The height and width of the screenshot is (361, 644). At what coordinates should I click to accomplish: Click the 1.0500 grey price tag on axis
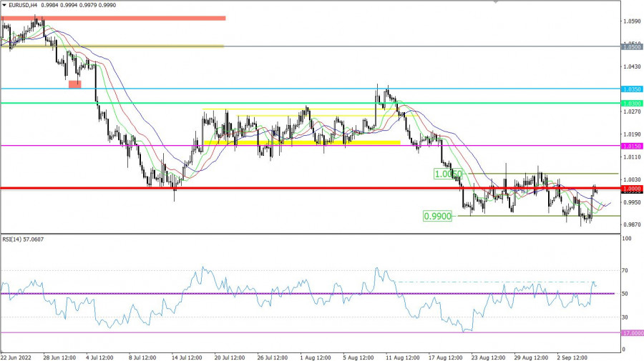point(632,46)
